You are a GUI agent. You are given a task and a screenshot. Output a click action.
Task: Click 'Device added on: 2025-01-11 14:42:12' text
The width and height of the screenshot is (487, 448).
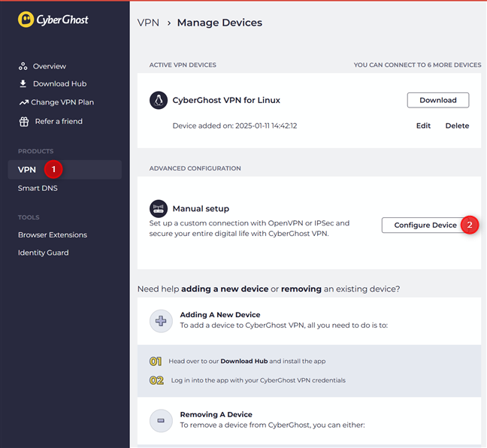coord(234,126)
